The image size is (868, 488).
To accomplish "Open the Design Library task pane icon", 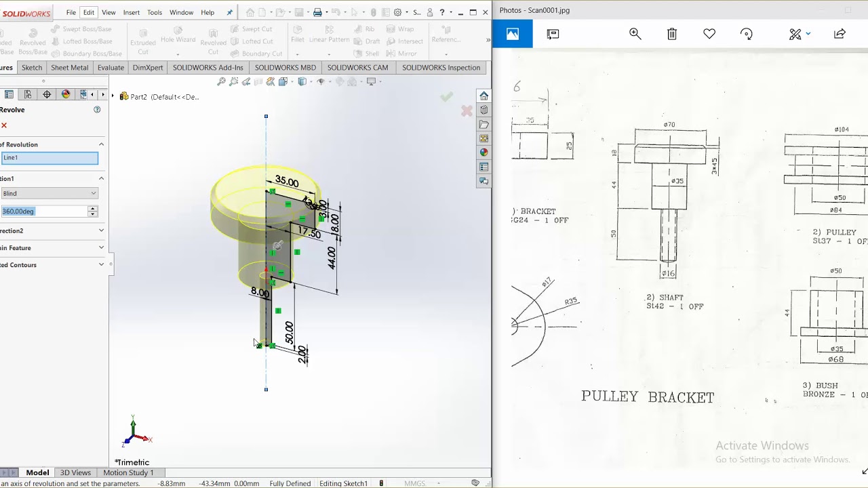I will point(484,110).
